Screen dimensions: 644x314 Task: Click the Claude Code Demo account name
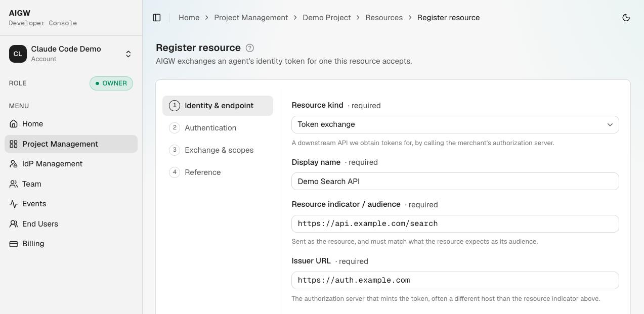pyautogui.click(x=66, y=49)
